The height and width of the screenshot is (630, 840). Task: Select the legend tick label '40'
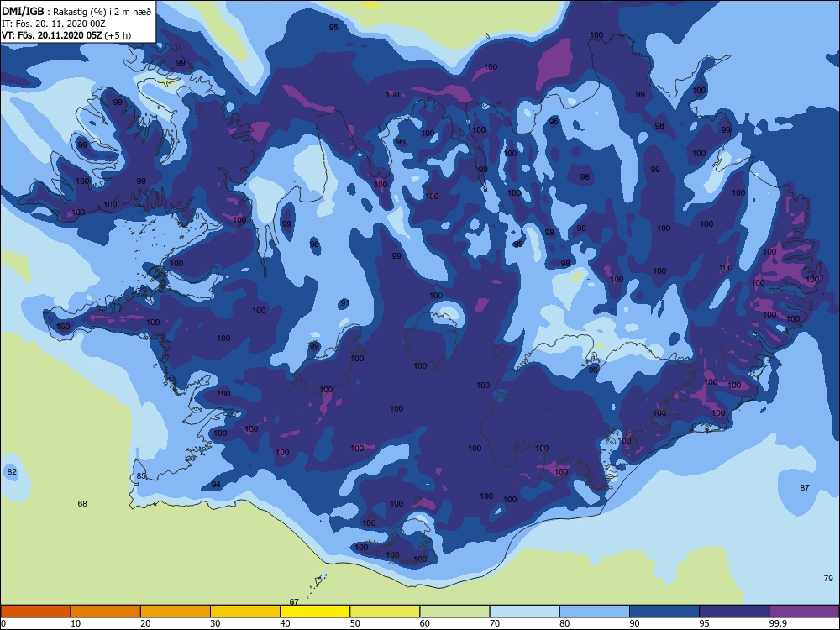click(x=285, y=623)
